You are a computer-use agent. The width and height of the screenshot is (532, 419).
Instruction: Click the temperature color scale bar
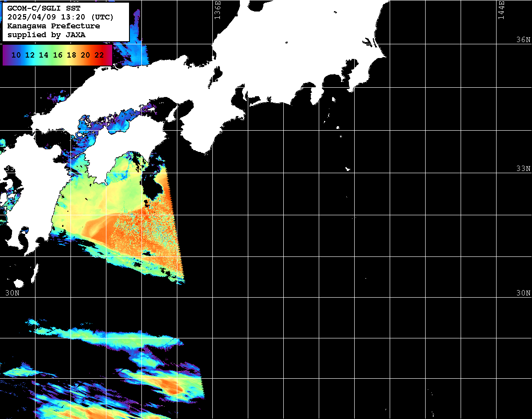point(57,55)
